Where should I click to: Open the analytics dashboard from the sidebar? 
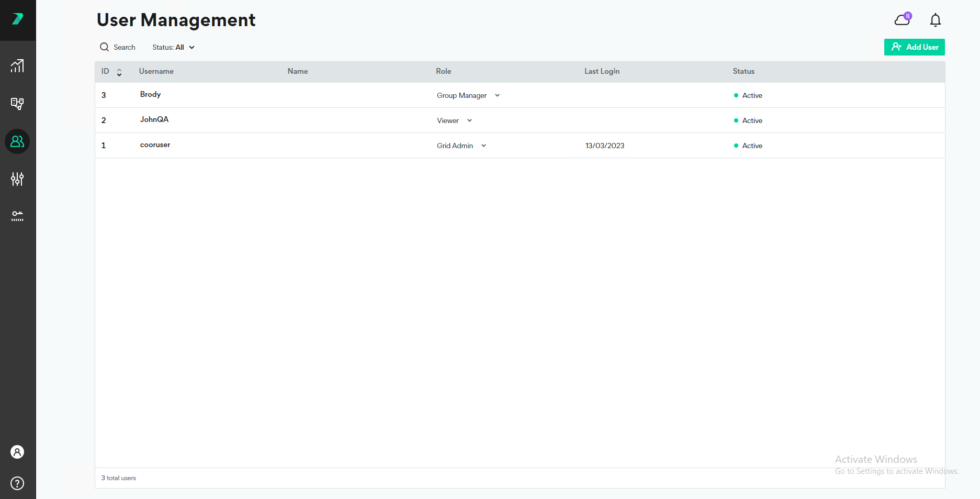coord(17,66)
